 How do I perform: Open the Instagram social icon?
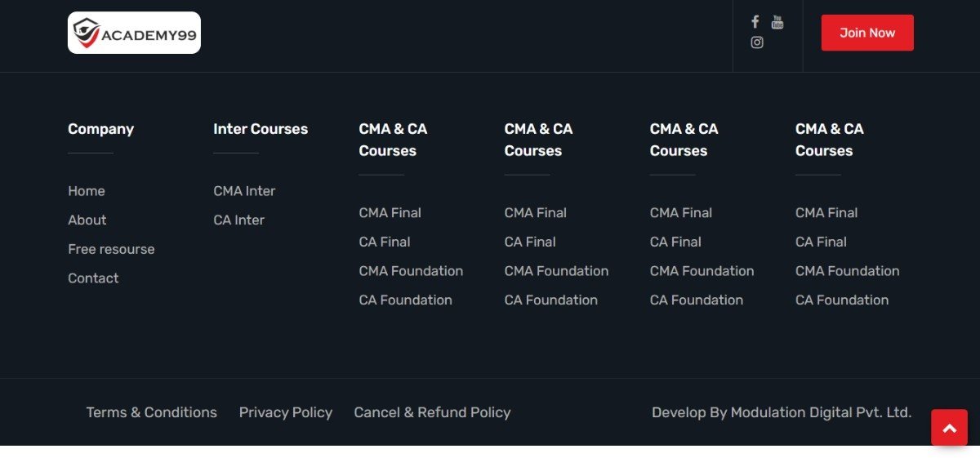click(x=757, y=42)
